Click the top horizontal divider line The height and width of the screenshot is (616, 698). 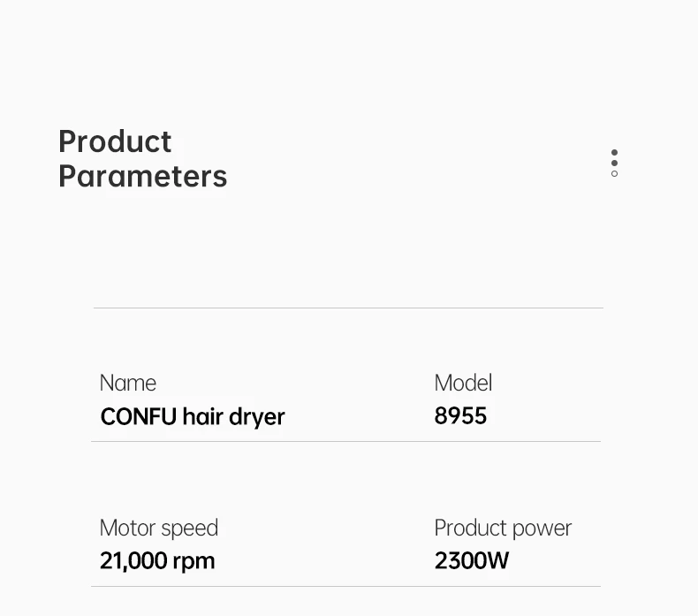pyautogui.click(x=348, y=308)
